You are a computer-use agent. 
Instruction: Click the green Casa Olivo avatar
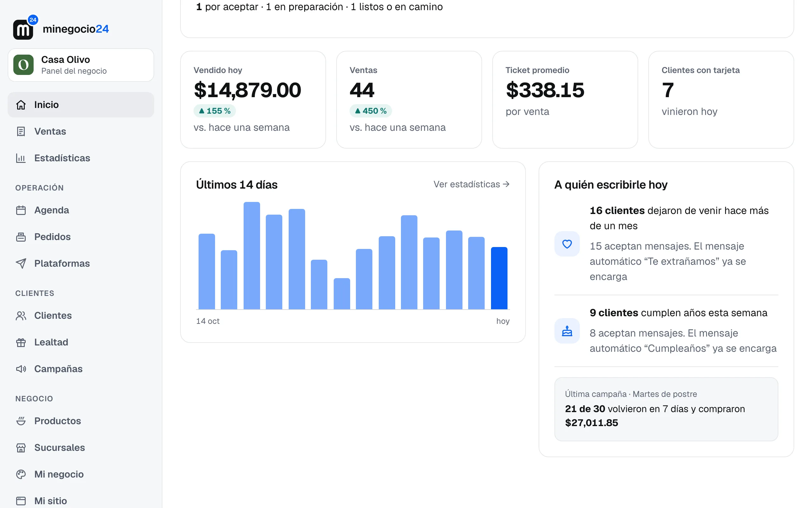(x=23, y=65)
